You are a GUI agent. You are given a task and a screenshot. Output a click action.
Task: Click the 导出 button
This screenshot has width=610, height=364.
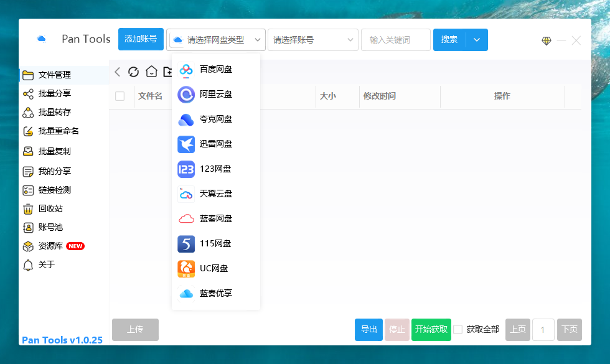coord(368,330)
